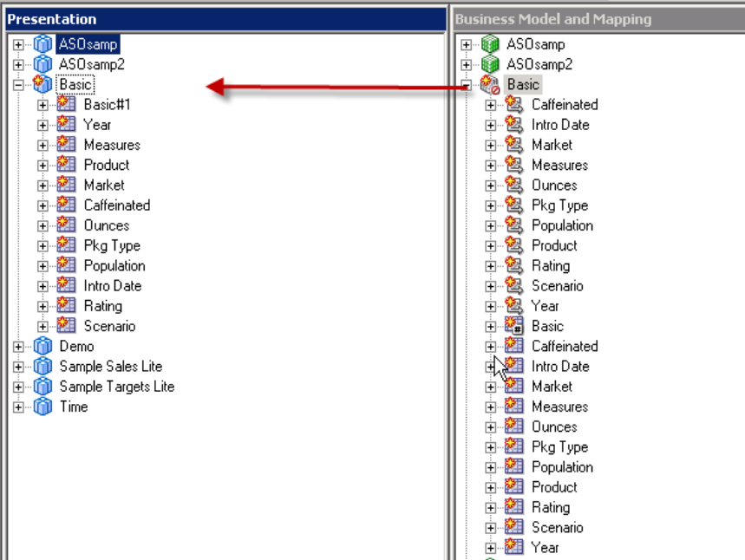Click the Sample Sales Lite cube icon
This screenshot has height=560, width=745.
click(42, 367)
